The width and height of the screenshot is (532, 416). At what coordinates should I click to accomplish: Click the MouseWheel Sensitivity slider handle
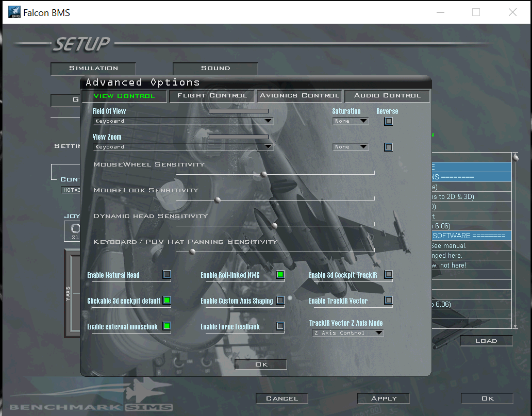(263, 174)
